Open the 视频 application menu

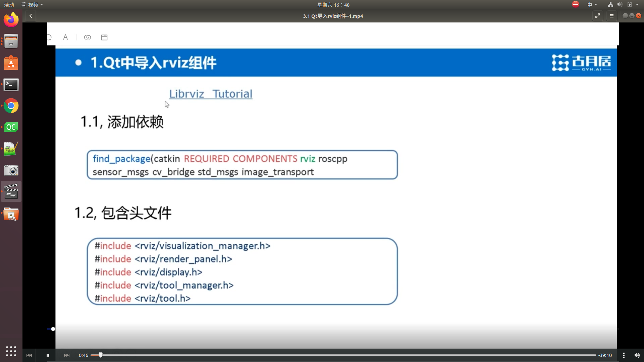click(x=32, y=5)
